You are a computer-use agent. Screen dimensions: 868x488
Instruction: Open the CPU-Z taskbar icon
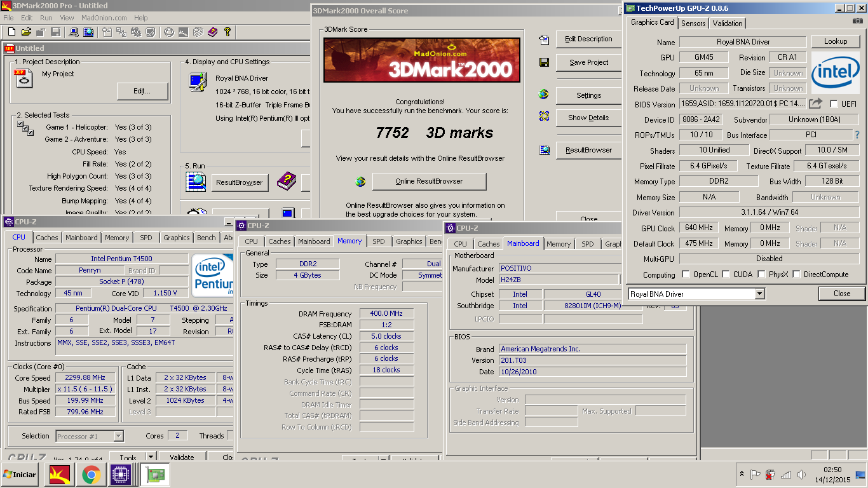pyautogui.click(x=121, y=474)
